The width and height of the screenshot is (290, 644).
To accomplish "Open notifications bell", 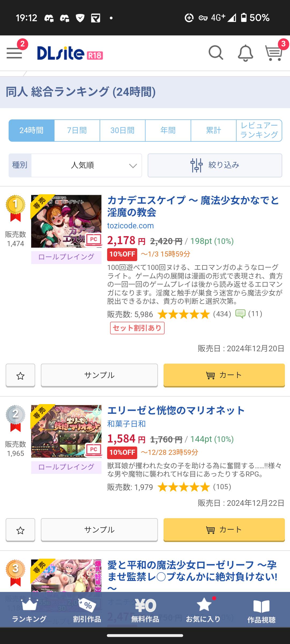I will pyautogui.click(x=245, y=53).
